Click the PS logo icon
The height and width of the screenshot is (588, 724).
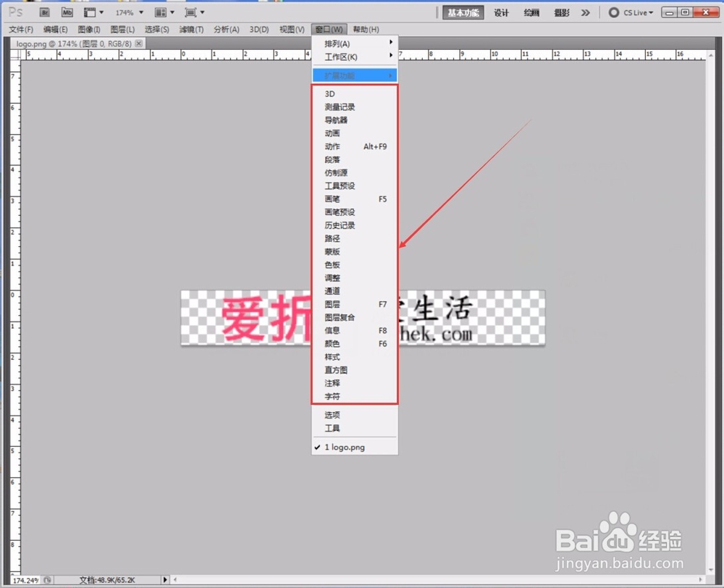(x=14, y=12)
